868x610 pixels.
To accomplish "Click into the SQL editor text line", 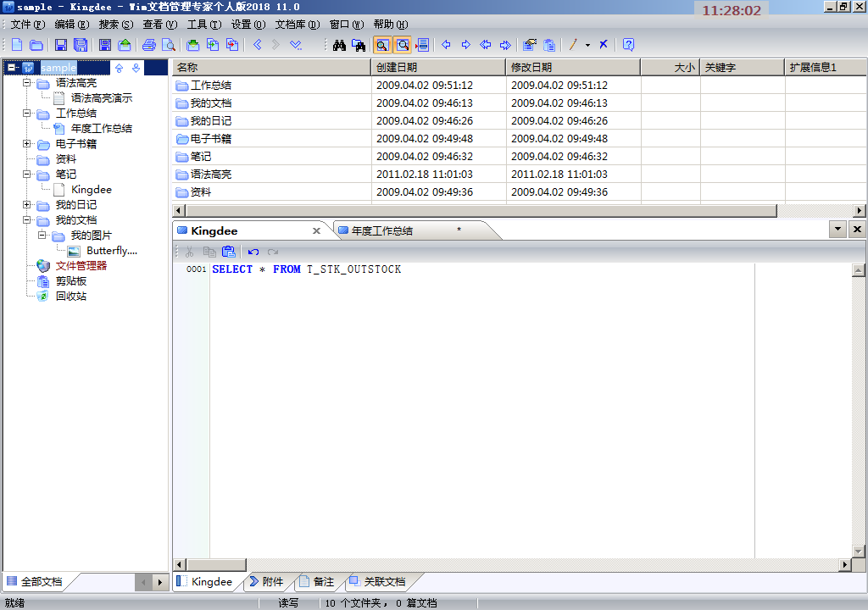I will coord(306,269).
